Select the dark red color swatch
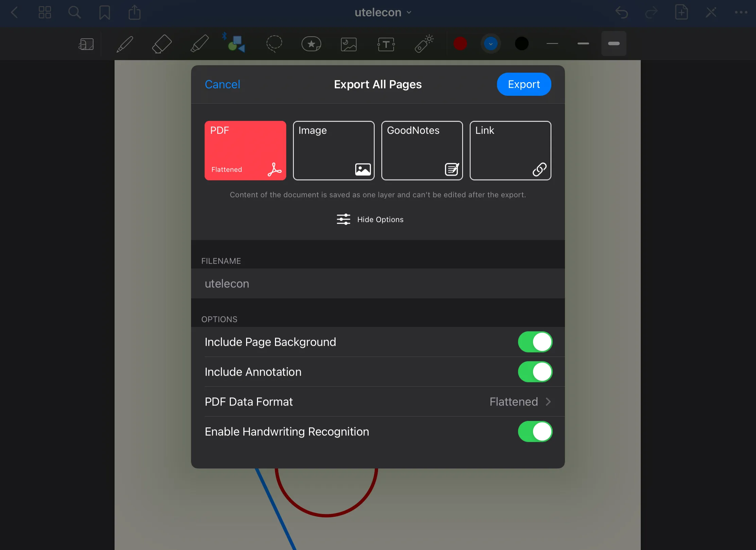756x550 pixels. (x=460, y=43)
